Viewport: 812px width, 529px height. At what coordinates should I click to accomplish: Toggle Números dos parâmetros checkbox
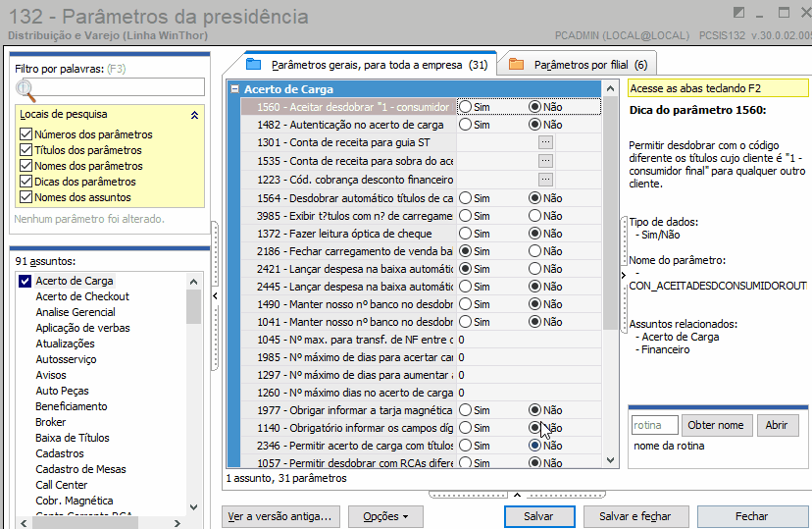pyautogui.click(x=25, y=134)
